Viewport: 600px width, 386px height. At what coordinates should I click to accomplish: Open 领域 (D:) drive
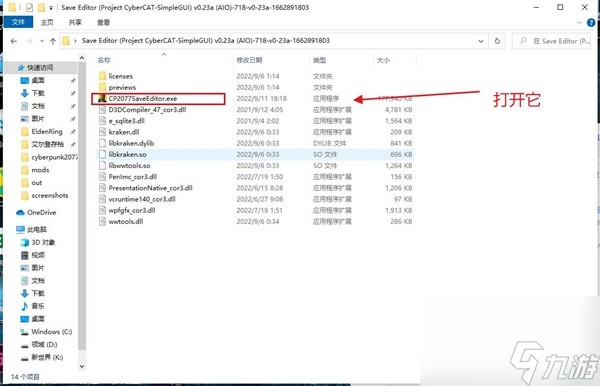(x=44, y=344)
